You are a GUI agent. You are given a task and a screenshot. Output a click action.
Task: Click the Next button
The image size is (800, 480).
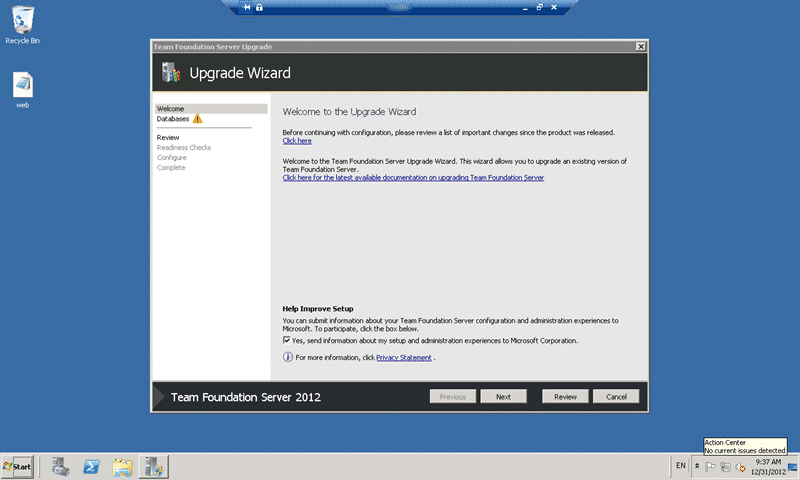[503, 396]
